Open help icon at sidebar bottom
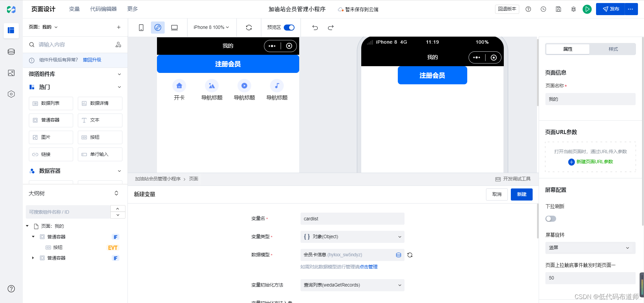Image resolution: width=644 pixels, height=303 pixels. pos(11,289)
